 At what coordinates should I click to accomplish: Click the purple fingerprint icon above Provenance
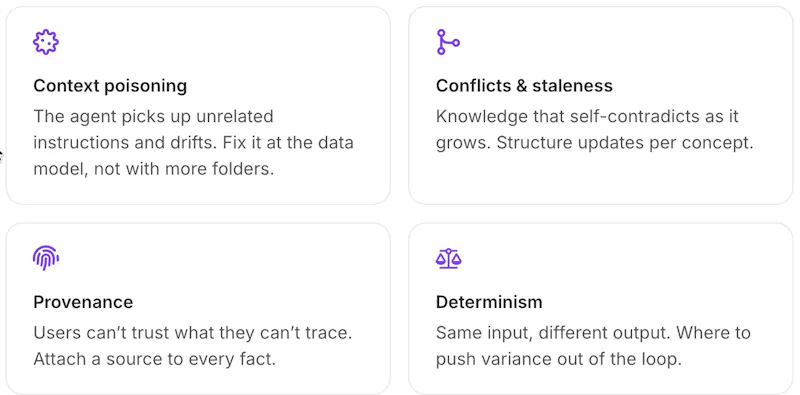coord(46,258)
